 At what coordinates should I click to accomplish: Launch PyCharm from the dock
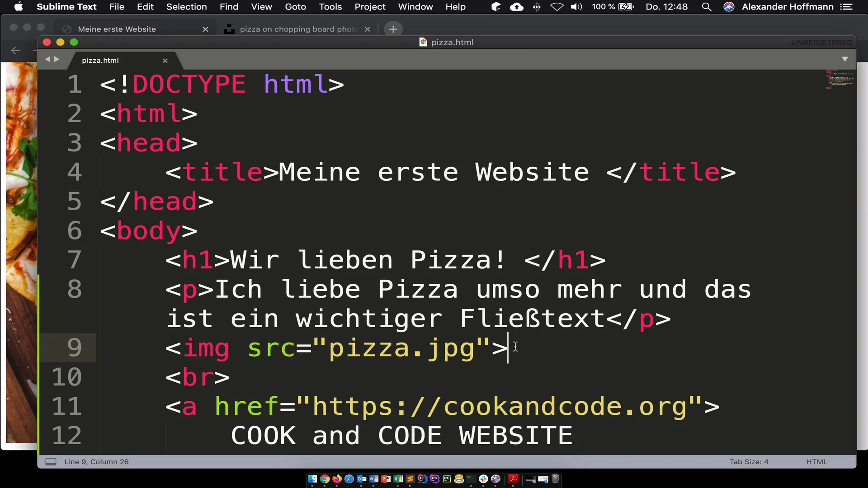[x=446, y=479]
